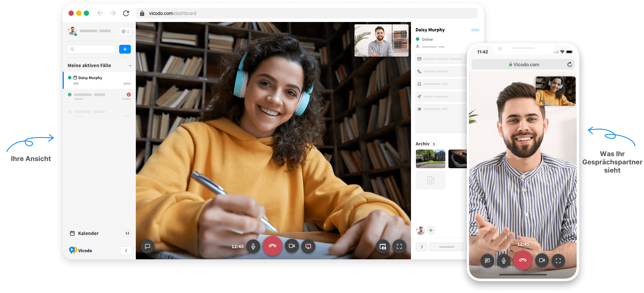Click the Daisy Murphy contact name heading
Viewport: 644px width, 293px height.
[430, 30]
